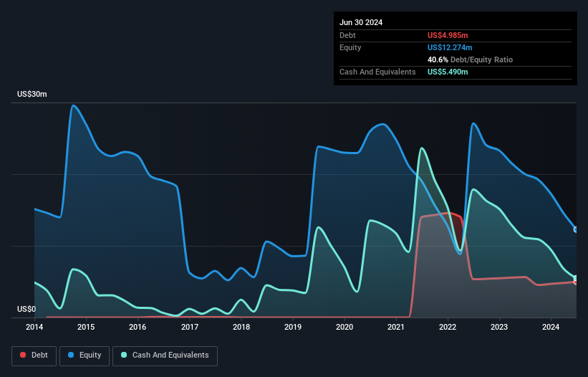Click the blue Equity endpoint marker on chart
Viewport: 588px width, 377px height.
point(576,229)
